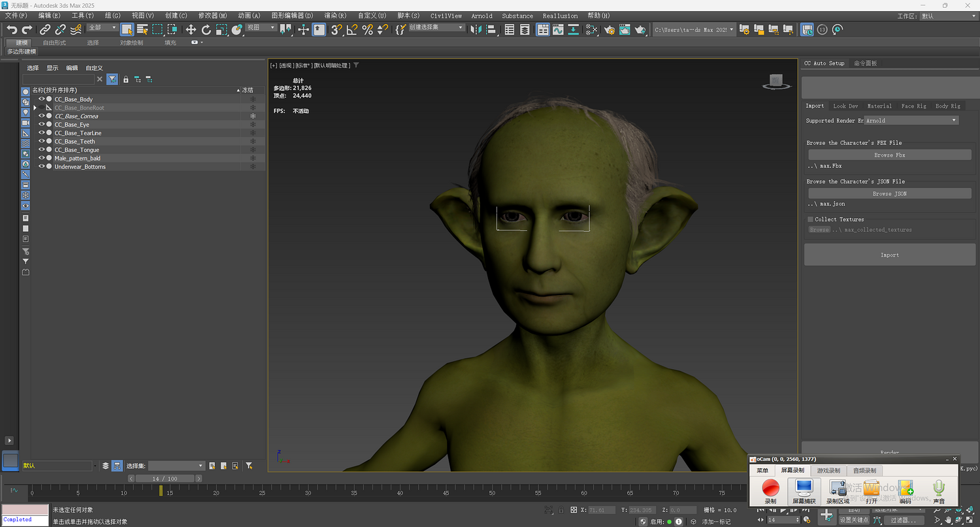The height and width of the screenshot is (527, 980).
Task: Switch to the Look Dev tab
Action: click(x=845, y=106)
